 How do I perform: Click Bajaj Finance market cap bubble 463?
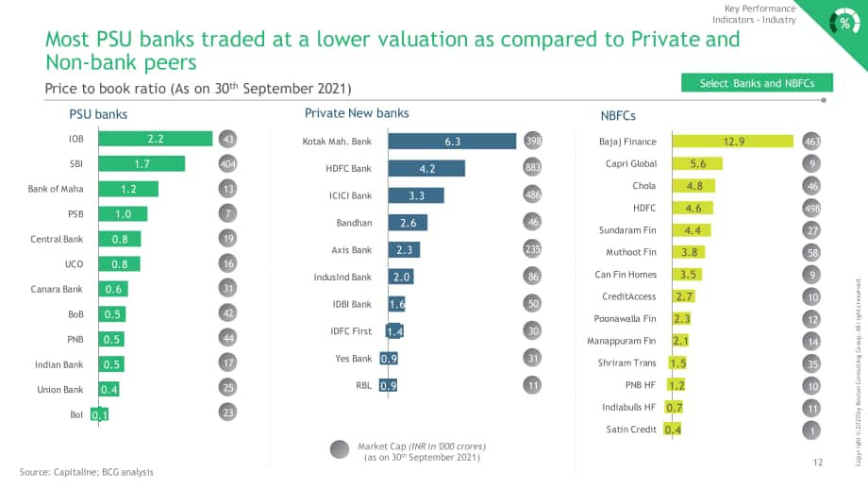coord(811,142)
